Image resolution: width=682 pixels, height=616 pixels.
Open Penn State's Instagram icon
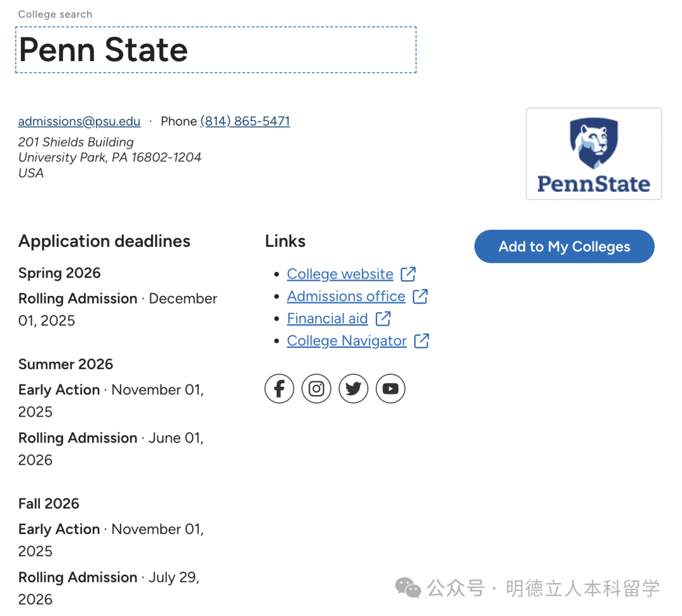point(316,389)
